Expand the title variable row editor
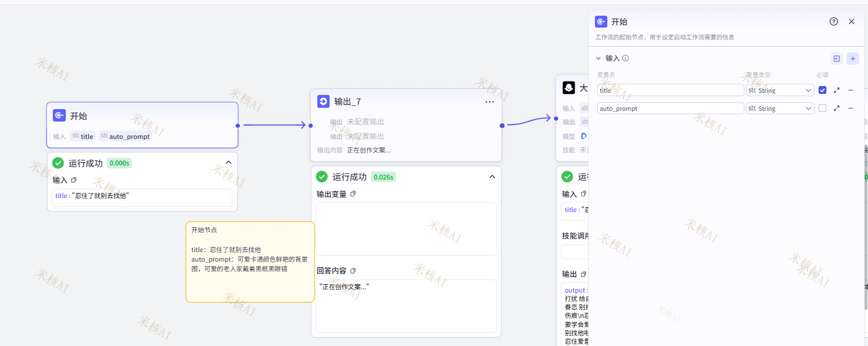This screenshot has height=346, width=868. click(837, 91)
